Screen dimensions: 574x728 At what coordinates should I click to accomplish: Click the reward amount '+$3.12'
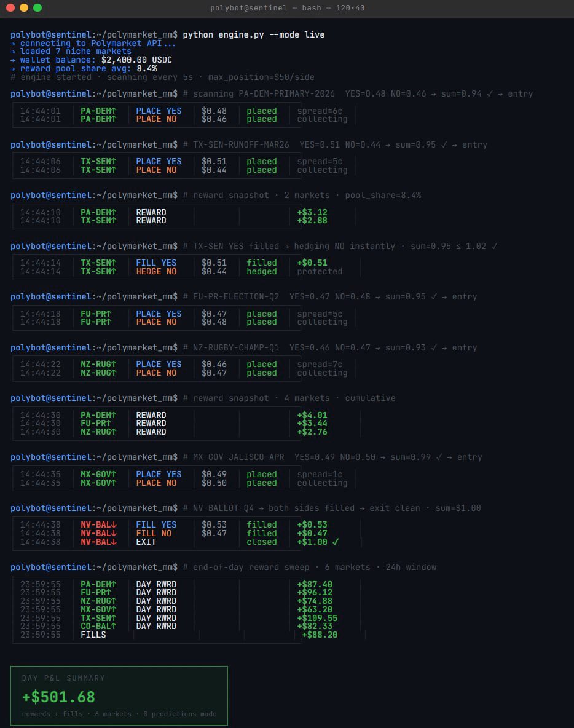(x=312, y=212)
